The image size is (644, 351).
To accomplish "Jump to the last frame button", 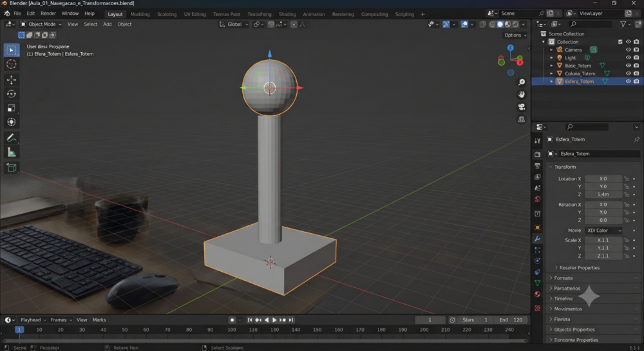I will pyautogui.click(x=291, y=320).
